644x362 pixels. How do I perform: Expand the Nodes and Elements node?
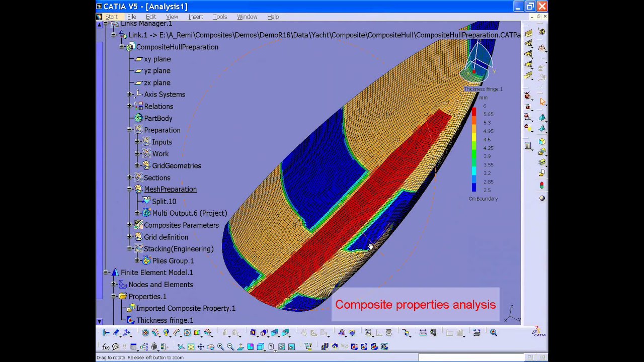tap(114, 285)
